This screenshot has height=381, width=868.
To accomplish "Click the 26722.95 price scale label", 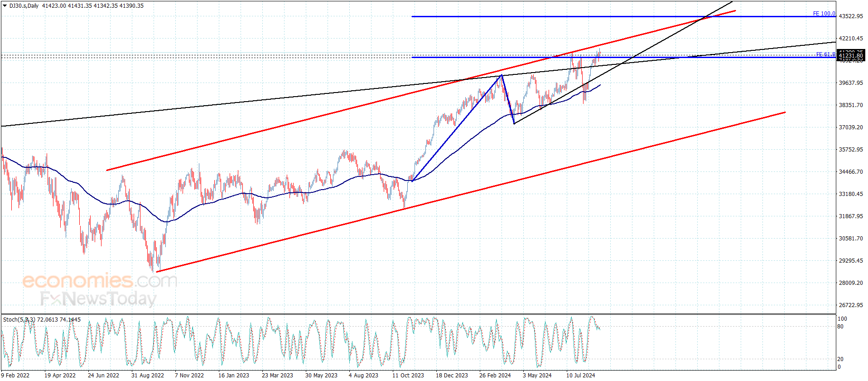I will [851, 305].
